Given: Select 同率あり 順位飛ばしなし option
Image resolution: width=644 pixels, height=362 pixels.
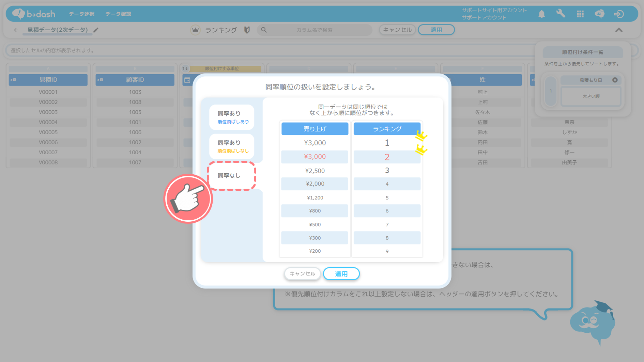Looking at the screenshot, I should tap(232, 146).
